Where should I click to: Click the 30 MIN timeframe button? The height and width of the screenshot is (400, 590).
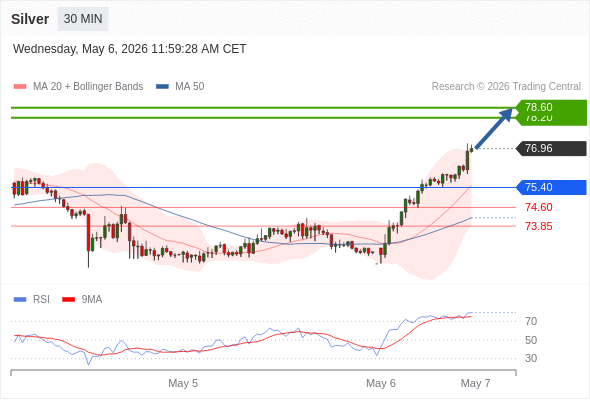83,19
